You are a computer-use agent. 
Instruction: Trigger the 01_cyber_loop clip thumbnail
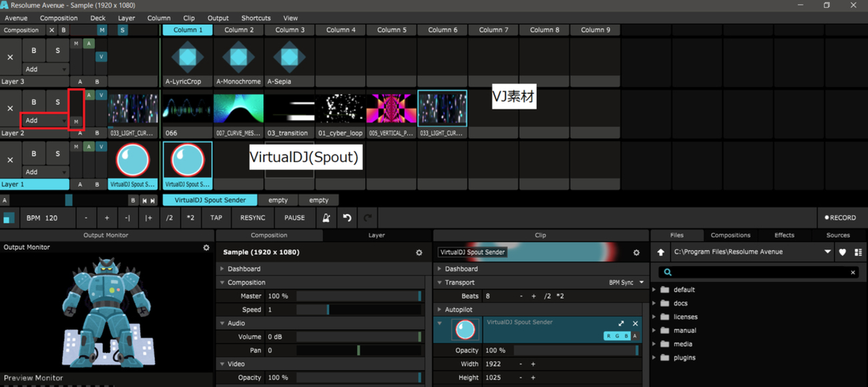[x=340, y=109]
